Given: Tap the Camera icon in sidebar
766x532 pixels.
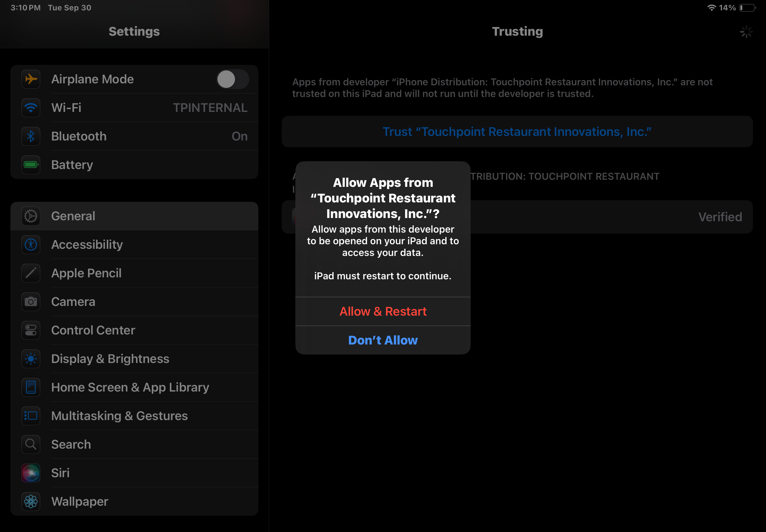Looking at the screenshot, I should 31,302.
